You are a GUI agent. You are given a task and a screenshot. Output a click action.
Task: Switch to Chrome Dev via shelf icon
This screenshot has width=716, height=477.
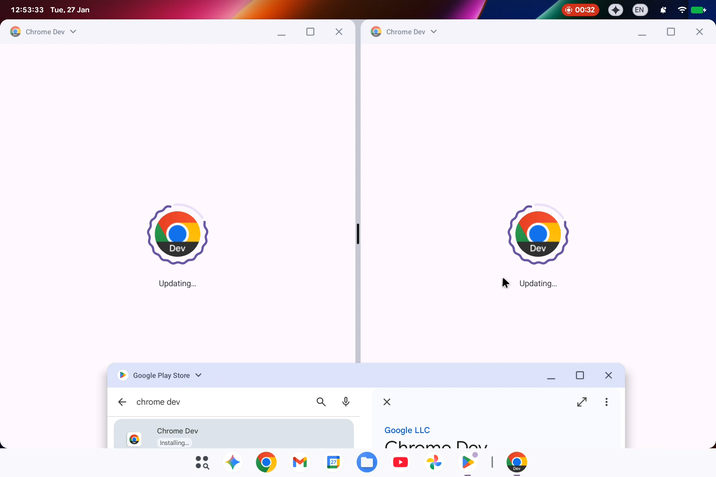tap(516, 462)
